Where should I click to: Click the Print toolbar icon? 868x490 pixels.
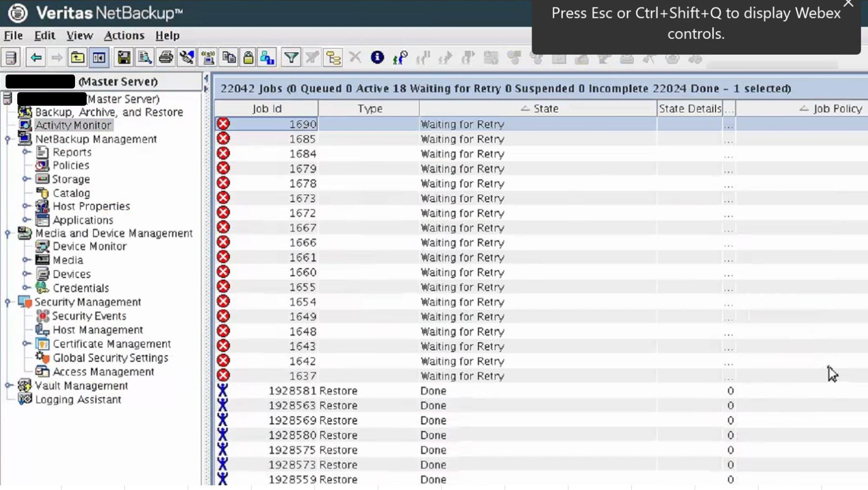pyautogui.click(x=165, y=58)
